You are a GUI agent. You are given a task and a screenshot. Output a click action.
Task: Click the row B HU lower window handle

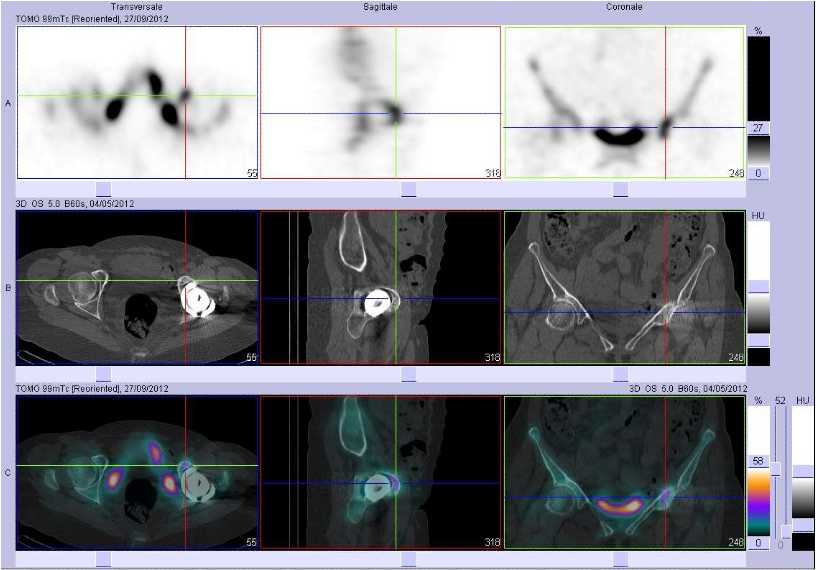tap(758, 340)
